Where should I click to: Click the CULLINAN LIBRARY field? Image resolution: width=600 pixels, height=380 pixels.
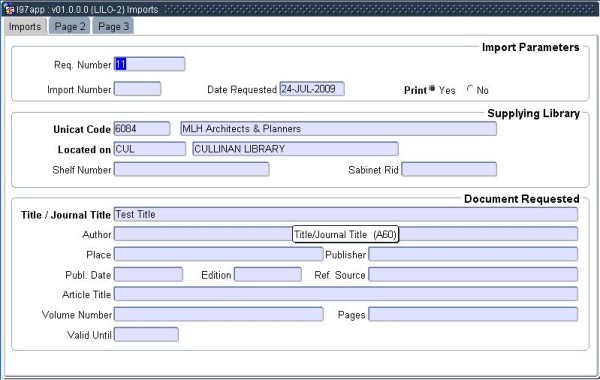[295, 149]
